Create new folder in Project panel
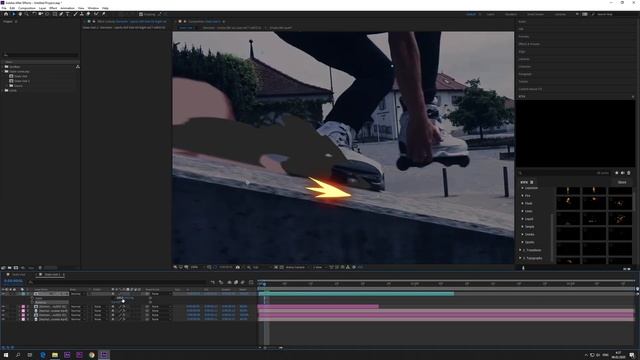The width and height of the screenshot is (640, 360). 9,268
